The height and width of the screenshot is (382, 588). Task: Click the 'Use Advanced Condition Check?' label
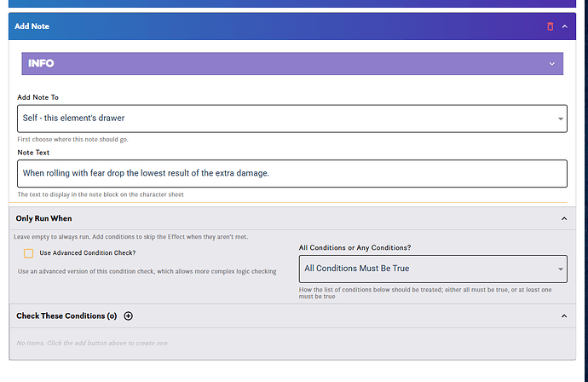click(88, 253)
